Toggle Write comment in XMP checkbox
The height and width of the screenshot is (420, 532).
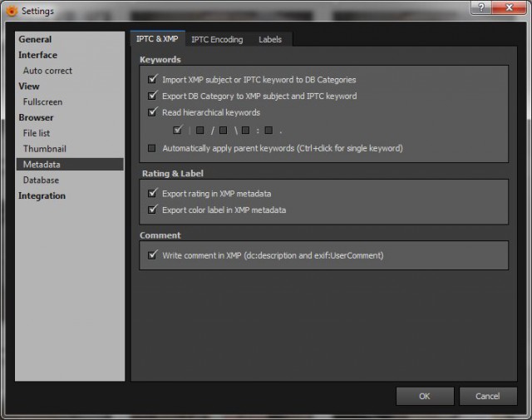pyautogui.click(x=152, y=255)
